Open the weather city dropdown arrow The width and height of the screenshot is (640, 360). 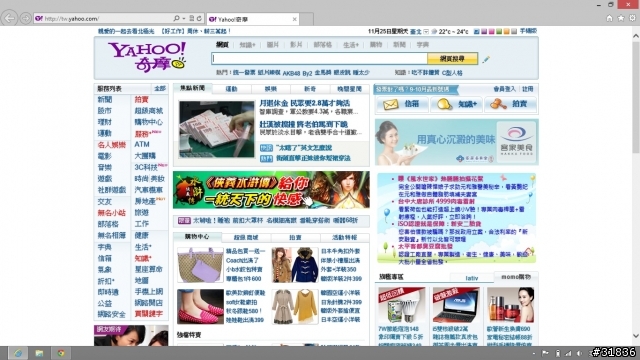[426, 31]
